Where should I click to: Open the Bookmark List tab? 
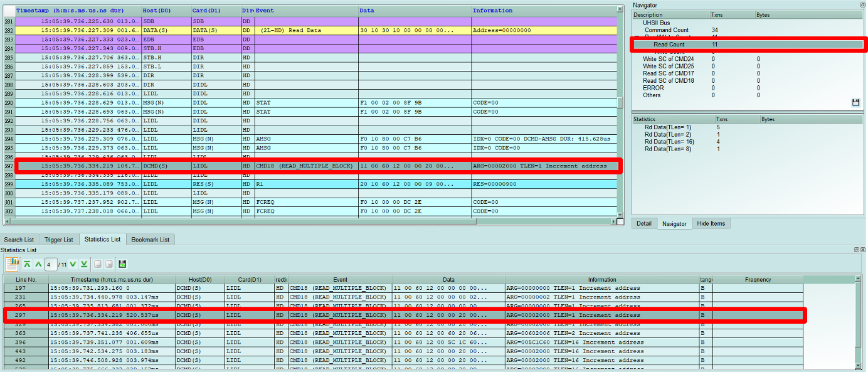click(151, 240)
